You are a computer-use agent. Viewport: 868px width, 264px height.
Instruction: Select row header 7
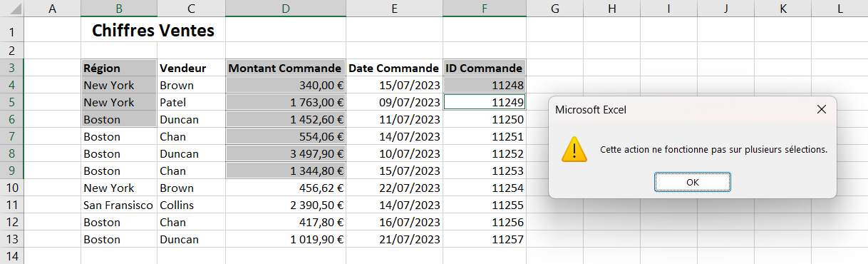(12, 136)
